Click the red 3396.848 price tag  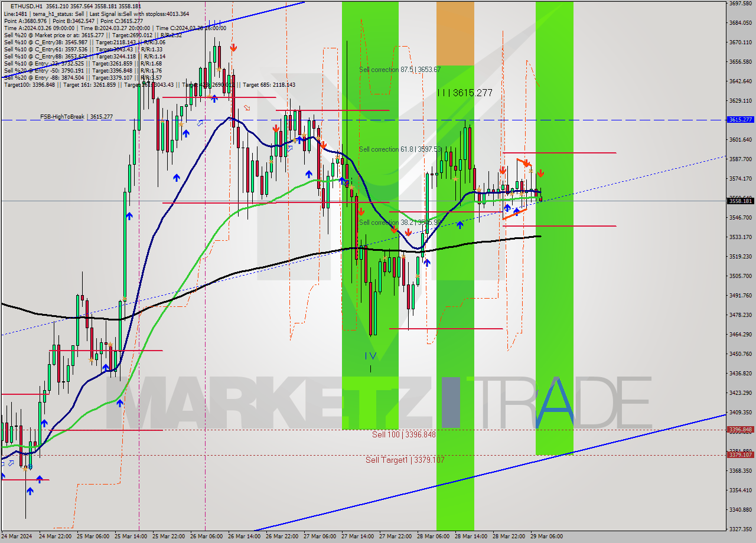(740, 429)
